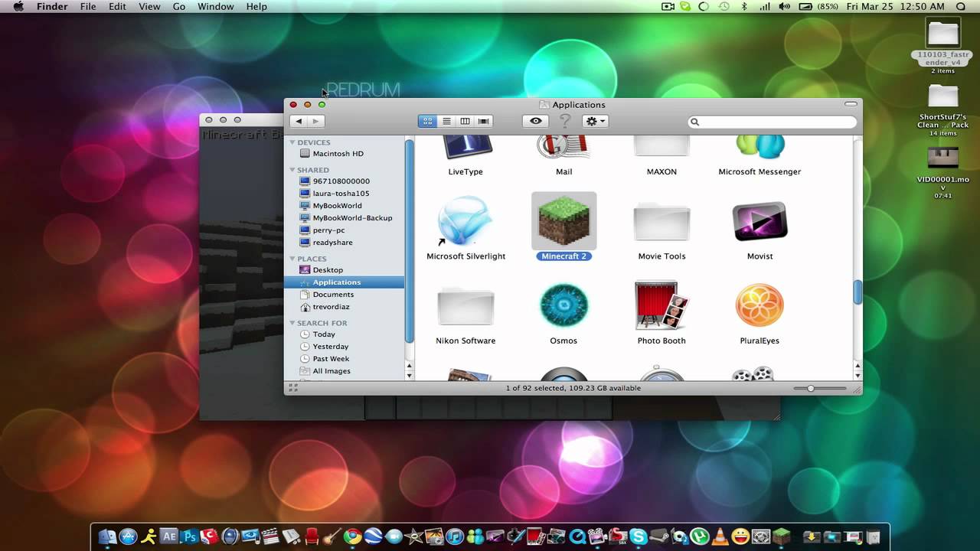Collapse the DEVICES sidebar section

tap(292, 142)
